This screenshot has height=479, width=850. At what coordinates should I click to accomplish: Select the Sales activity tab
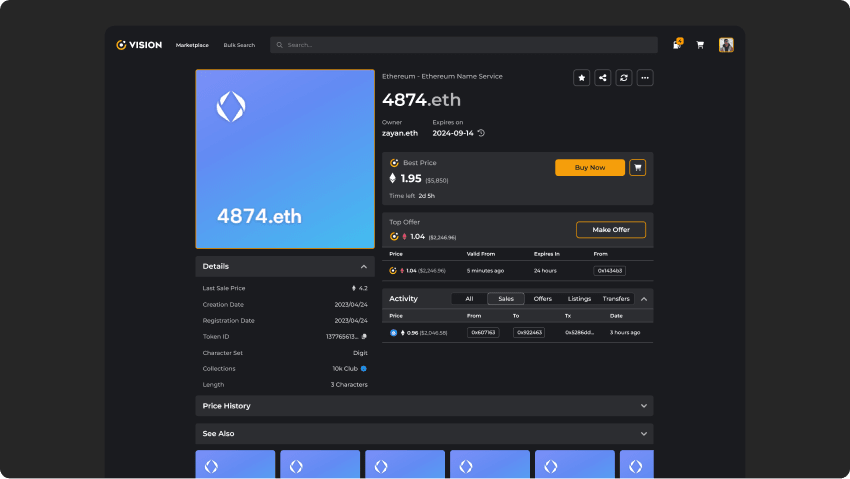point(506,299)
